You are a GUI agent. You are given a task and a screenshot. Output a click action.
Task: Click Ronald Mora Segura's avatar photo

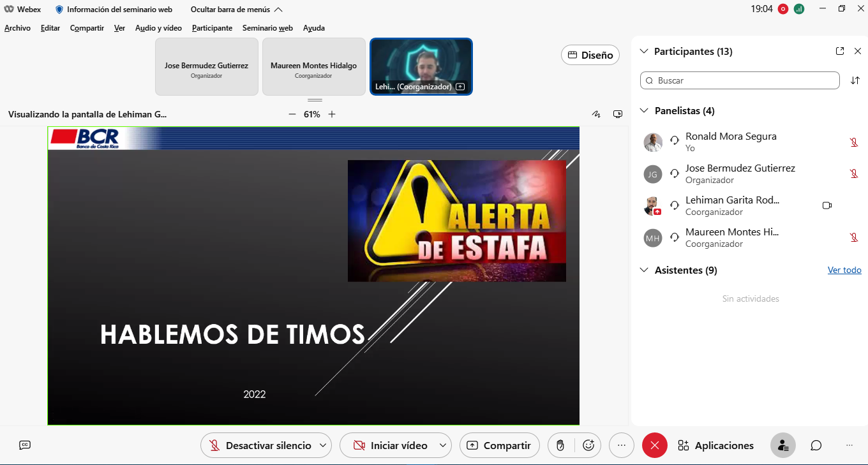tap(653, 142)
